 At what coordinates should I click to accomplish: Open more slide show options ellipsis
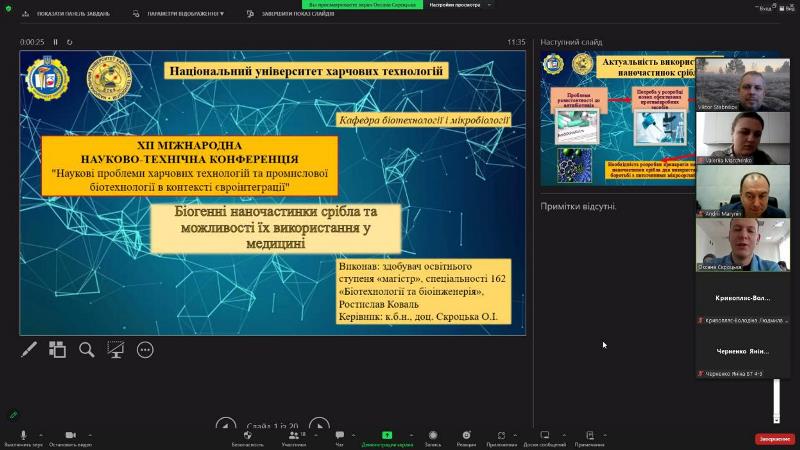(x=145, y=350)
